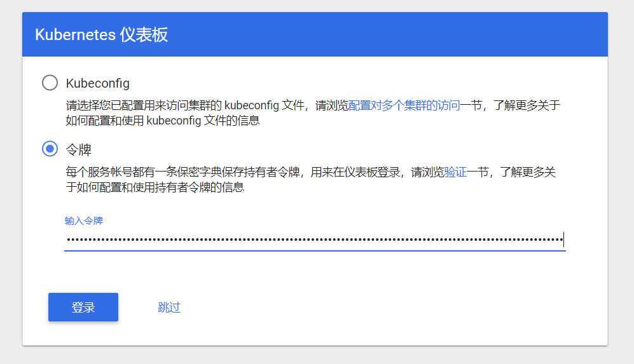Click the Kubeconfig option label
Viewport: 634px width, 364px height.
98,83
